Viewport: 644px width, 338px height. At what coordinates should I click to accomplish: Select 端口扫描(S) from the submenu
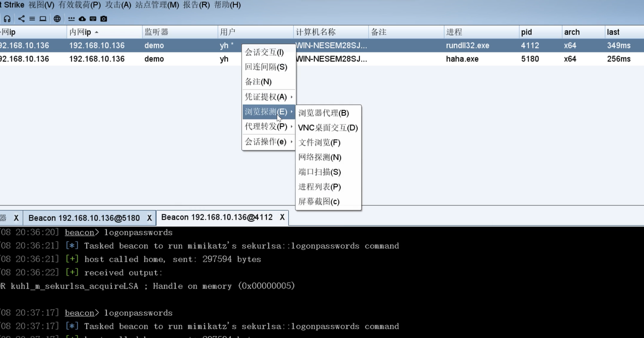[319, 172]
